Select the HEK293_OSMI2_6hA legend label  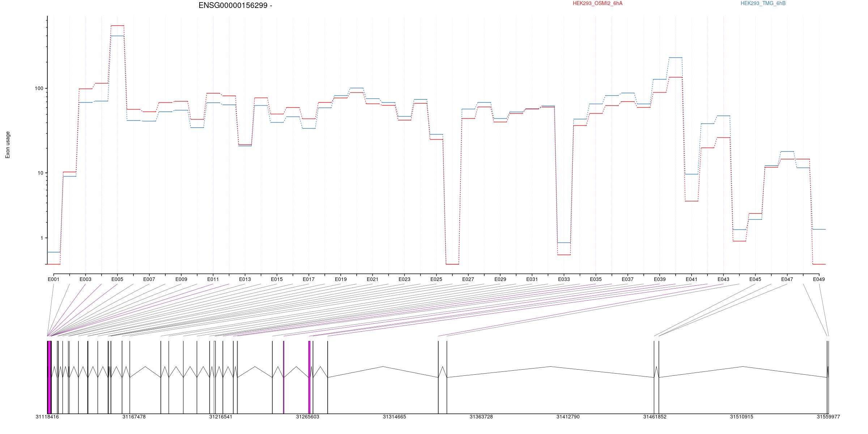pyautogui.click(x=597, y=3)
